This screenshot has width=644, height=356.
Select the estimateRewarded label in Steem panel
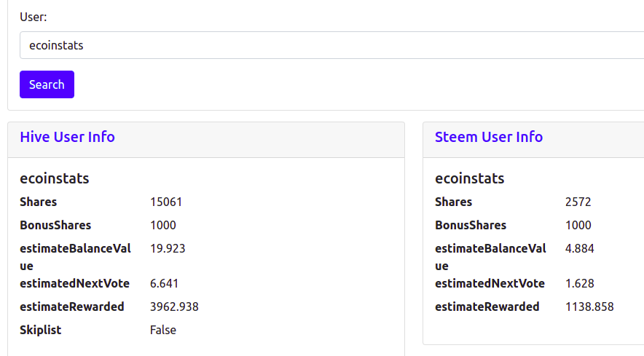[x=487, y=307]
